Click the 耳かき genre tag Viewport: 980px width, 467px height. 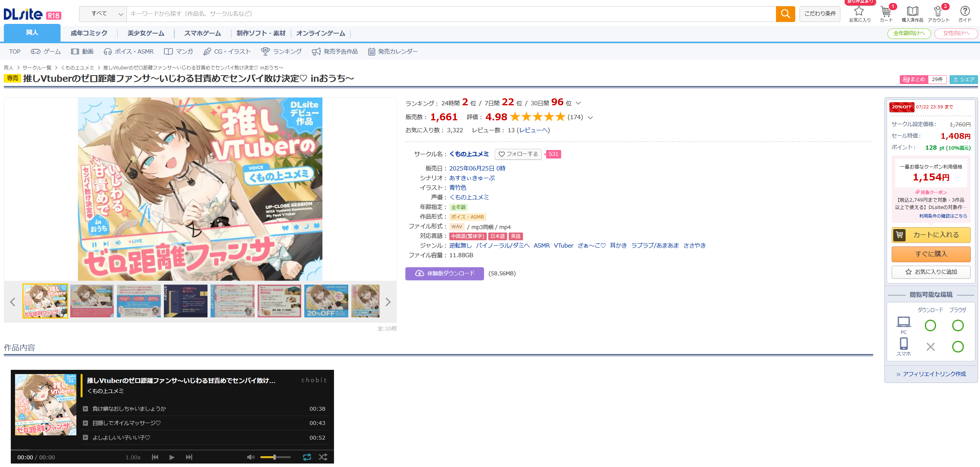point(618,246)
